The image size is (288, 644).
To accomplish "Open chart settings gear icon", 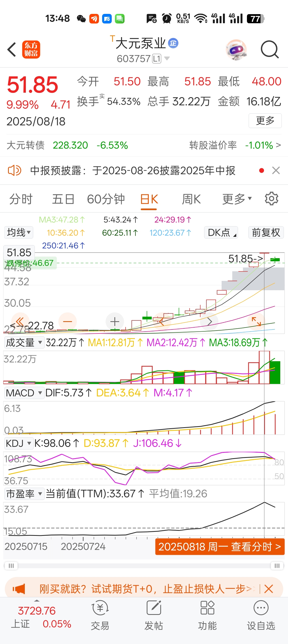I will (271, 199).
